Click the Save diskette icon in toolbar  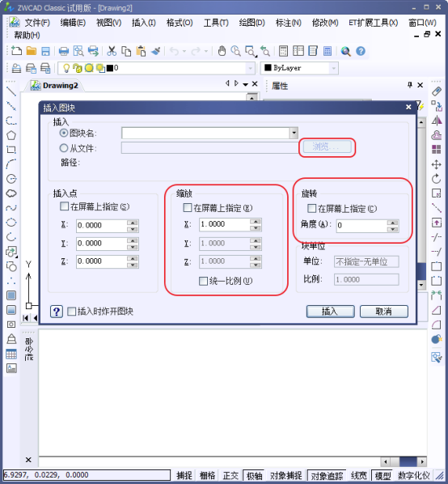point(45,51)
